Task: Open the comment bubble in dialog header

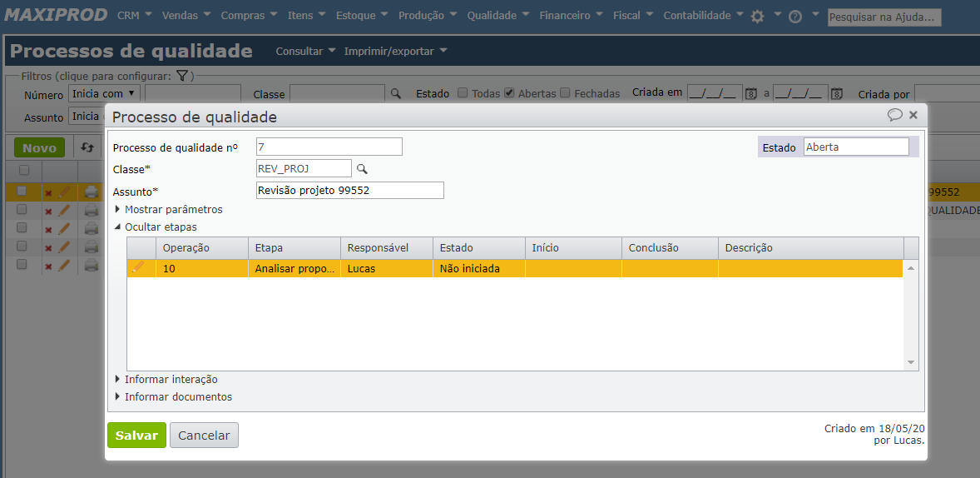Action: [x=895, y=115]
